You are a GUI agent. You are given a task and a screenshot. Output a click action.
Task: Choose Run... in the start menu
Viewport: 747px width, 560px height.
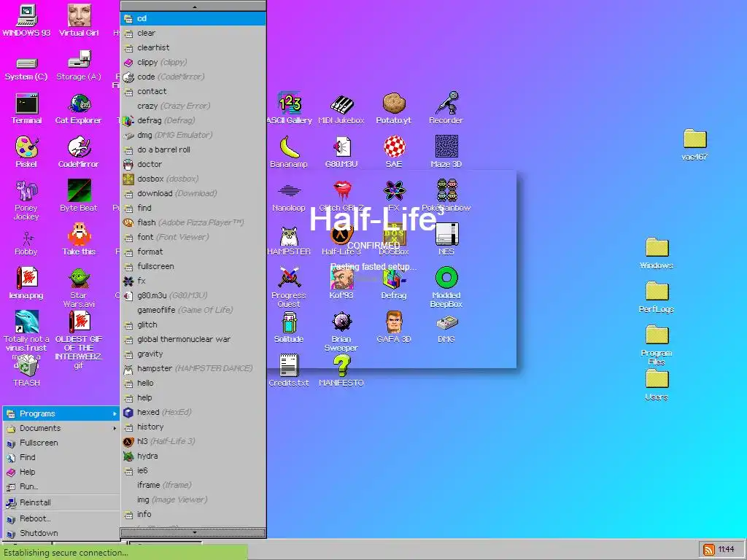point(62,486)
